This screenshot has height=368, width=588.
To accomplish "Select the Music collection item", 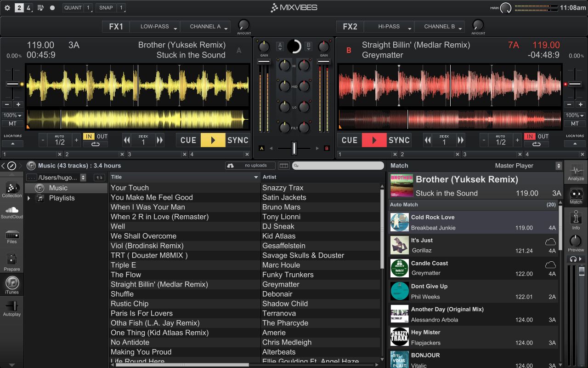I will tap(58, 188).
